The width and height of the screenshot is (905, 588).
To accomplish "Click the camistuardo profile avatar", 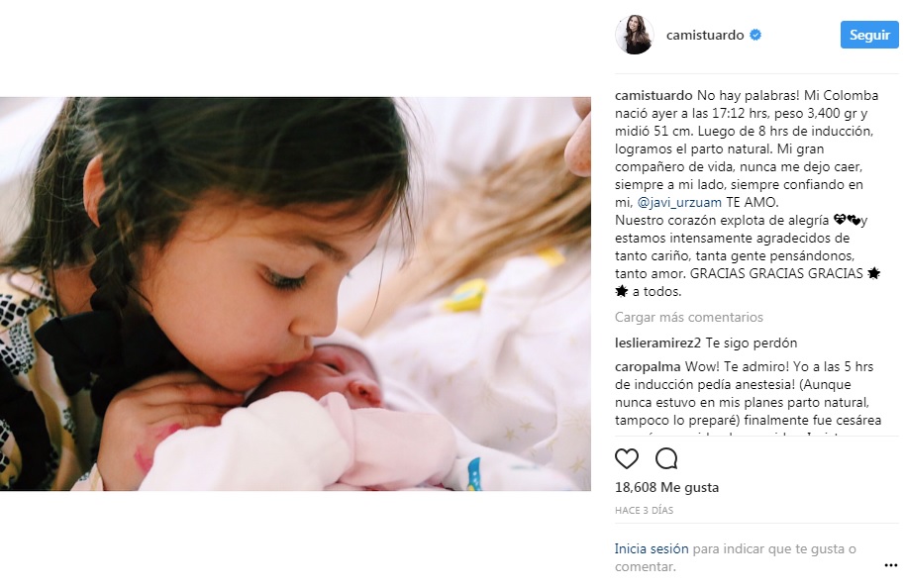I will coord(635,35).
